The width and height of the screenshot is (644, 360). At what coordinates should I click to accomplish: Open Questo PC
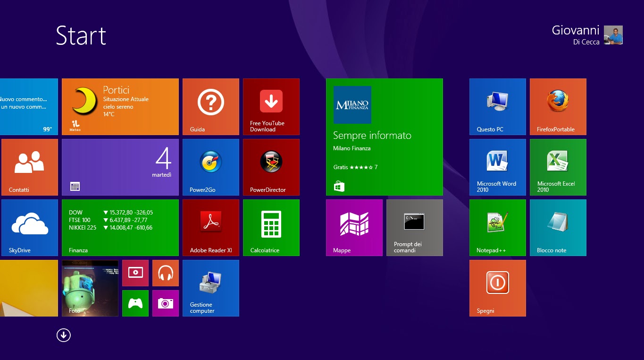pos(497,106)
